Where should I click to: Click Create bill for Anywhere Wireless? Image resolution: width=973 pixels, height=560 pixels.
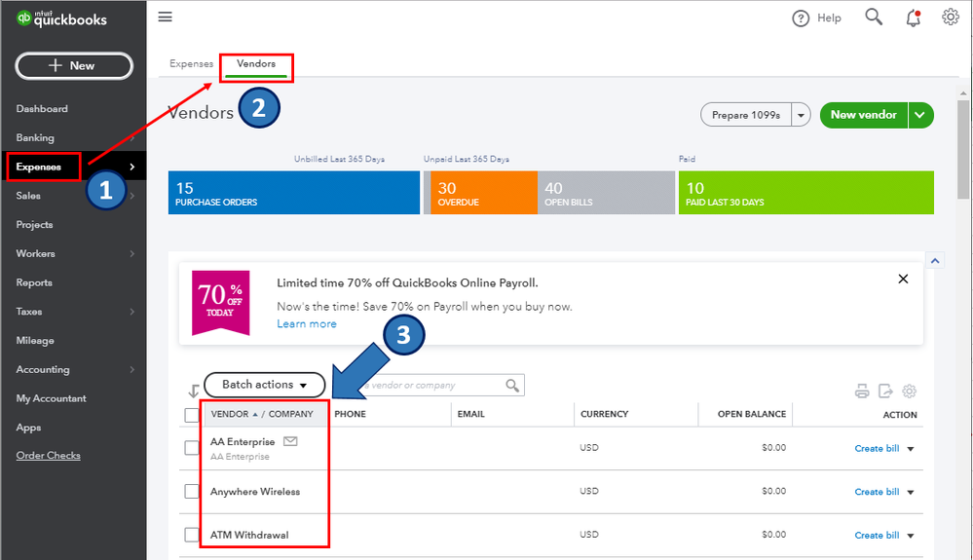877,492
